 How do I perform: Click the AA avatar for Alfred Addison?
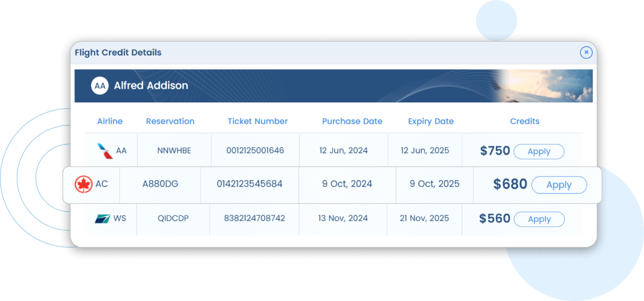pyautogui.click(x=100, y=86)
